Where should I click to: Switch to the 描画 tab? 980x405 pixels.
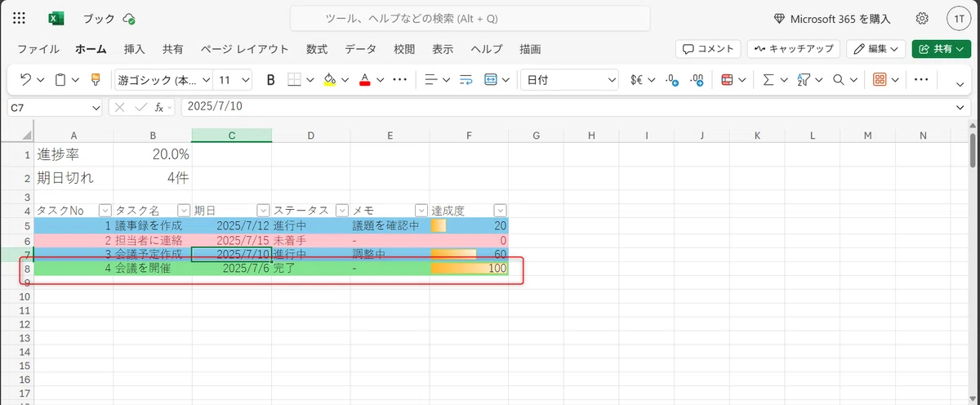point(530,49)
